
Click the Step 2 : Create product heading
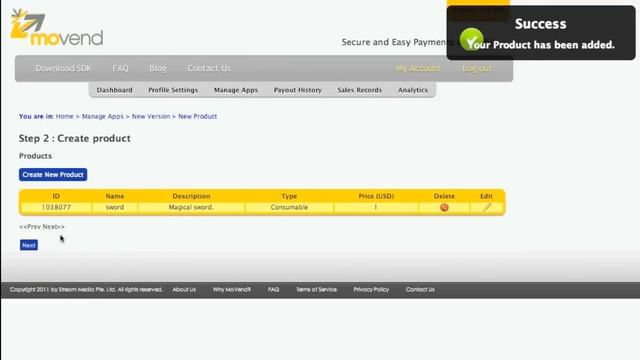75,138
